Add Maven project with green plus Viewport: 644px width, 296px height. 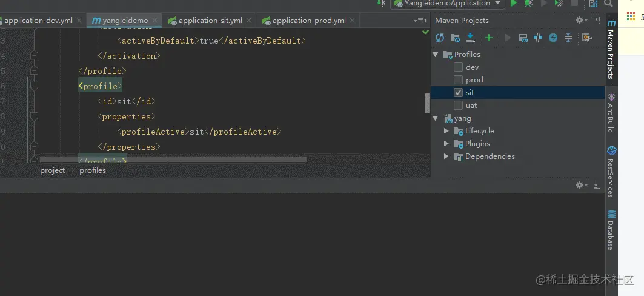(489, 38)
